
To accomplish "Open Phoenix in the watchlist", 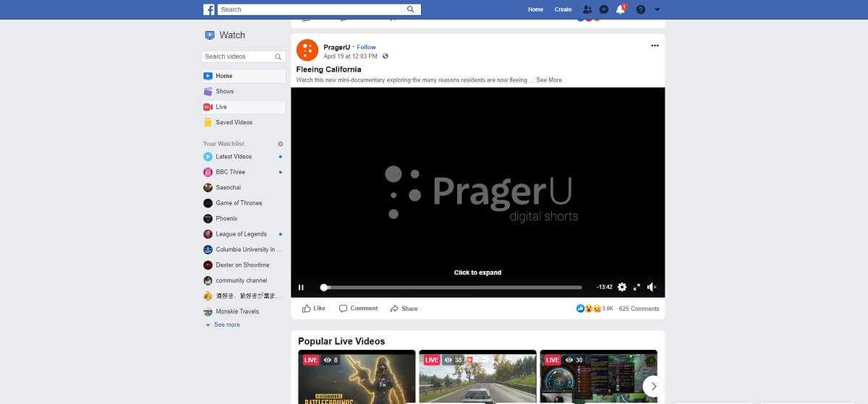I will (x=243, y=218).
